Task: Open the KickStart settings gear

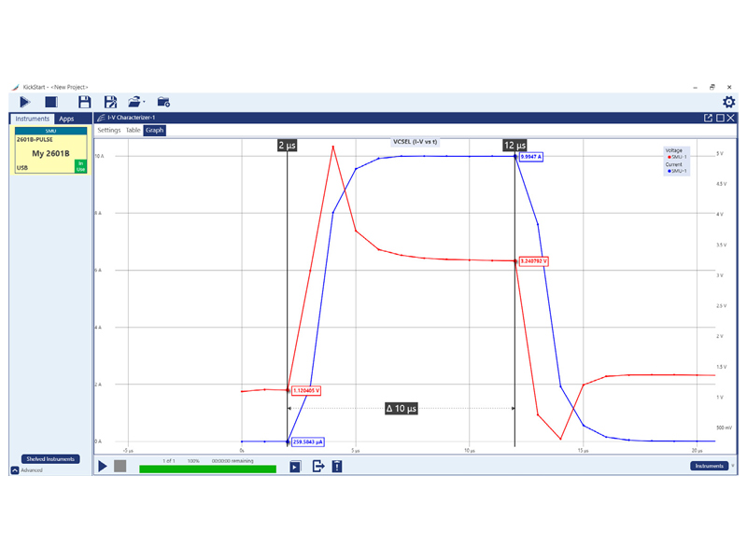Action: coord(728,102)
